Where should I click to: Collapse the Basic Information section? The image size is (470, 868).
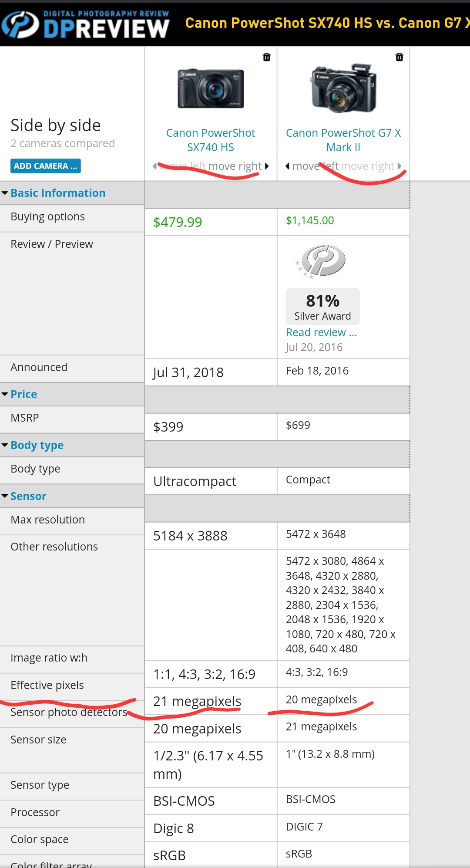tap(5, 193)
